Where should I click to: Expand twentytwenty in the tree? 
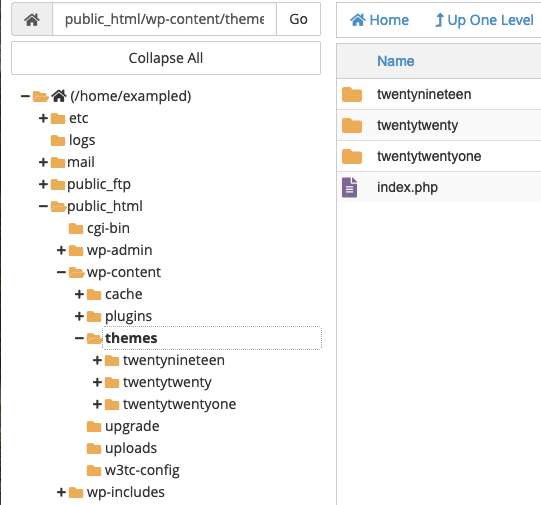coord(97,382)
